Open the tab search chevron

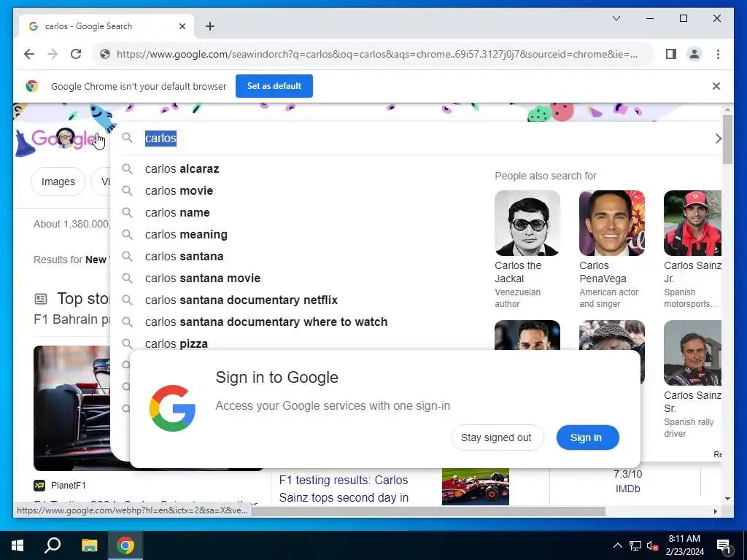point(616,18)
